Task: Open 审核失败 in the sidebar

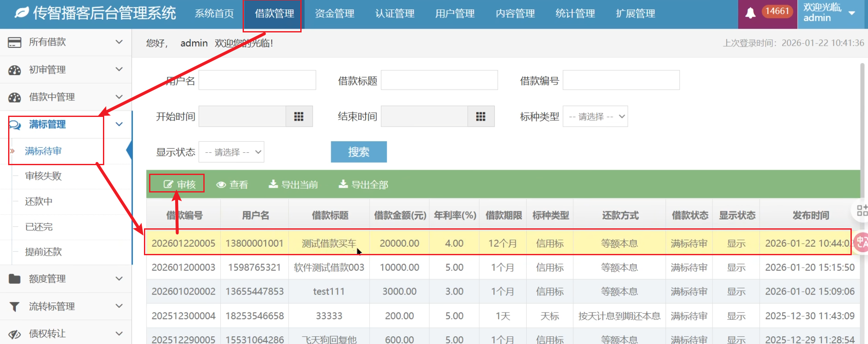Action: pyautogui.click(x=43, y=176)
